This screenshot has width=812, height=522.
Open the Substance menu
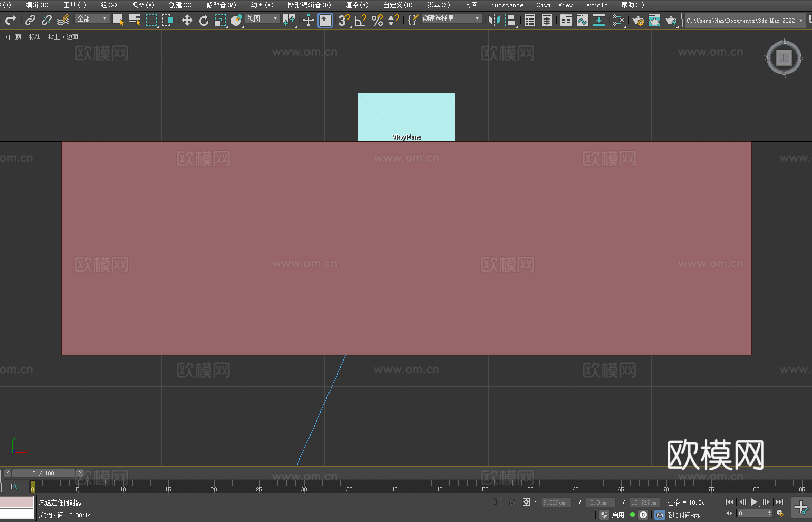click(507, 5)
